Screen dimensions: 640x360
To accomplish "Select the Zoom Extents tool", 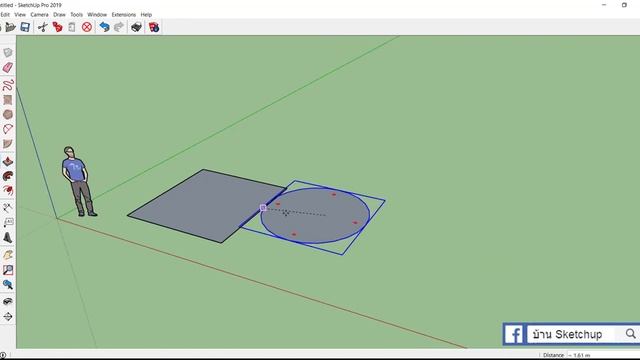I will pos(8,284).
